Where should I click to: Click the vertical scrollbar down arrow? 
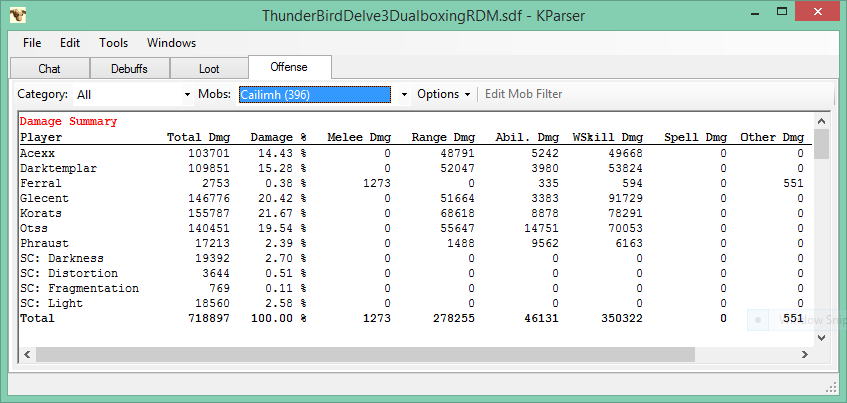click(821, 338)
